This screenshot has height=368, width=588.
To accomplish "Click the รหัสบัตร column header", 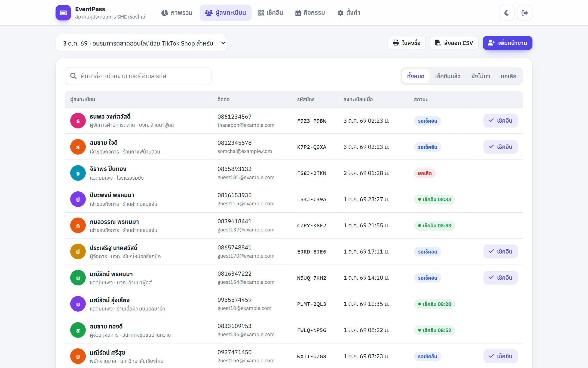I will (x=306, y=99).
